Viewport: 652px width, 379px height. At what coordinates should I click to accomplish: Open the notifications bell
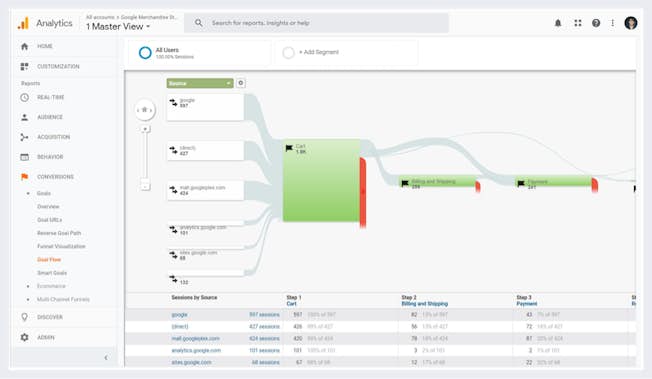(x=558, y=23)
